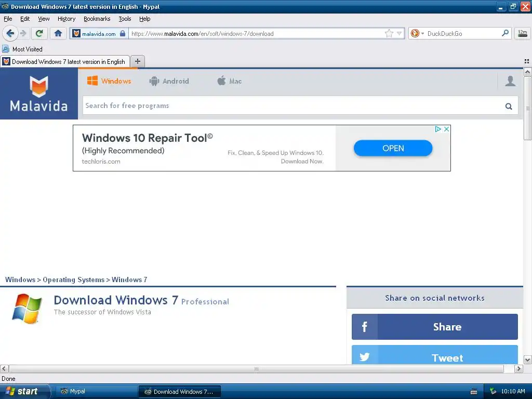Reload the page with the refresh icon
Screen dimensions: 532x399
pyautogui.click(x=39, y=33)
